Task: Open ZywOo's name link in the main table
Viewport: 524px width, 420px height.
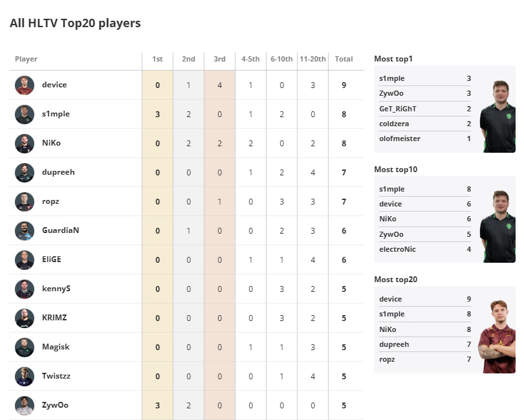Action: click(x=55, y=405)
